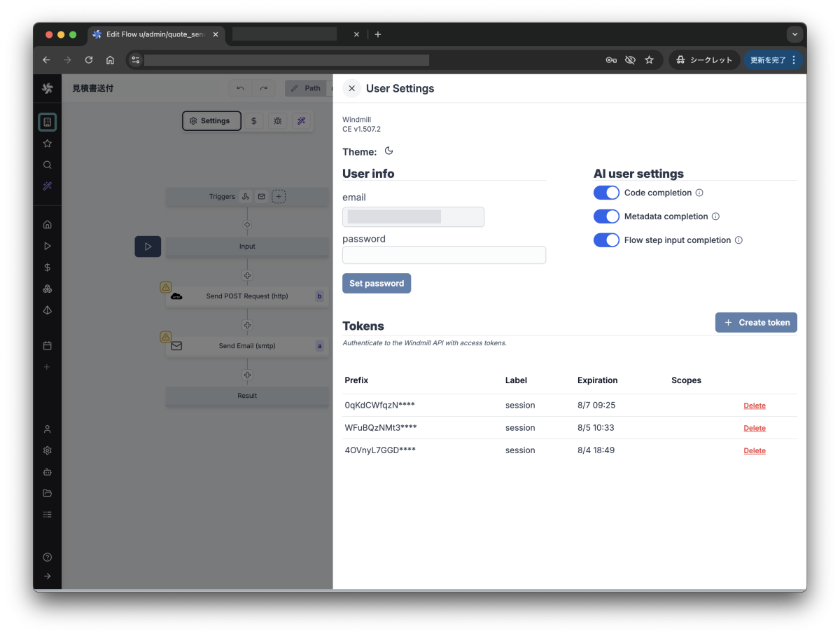This screenshot has height=636, width=840.
Task: Click the Path edit button
Action: click(306, 88)
